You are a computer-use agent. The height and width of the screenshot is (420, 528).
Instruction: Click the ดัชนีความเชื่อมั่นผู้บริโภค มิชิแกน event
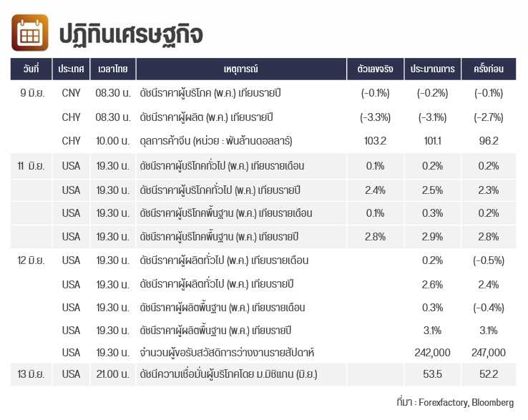click(228, 374)
